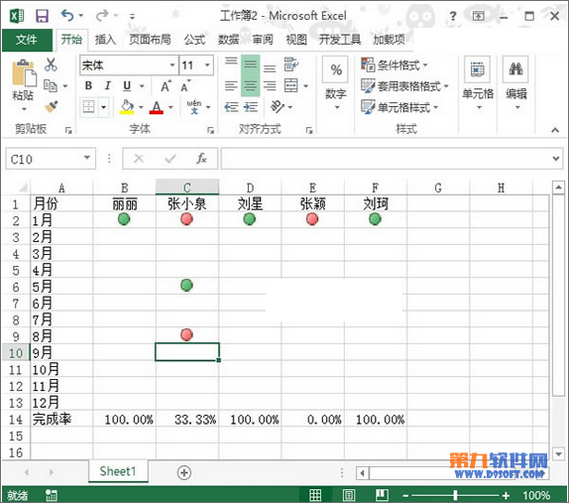
Task: Click the phonetic guide wén icon
Action: click(194, 107)
